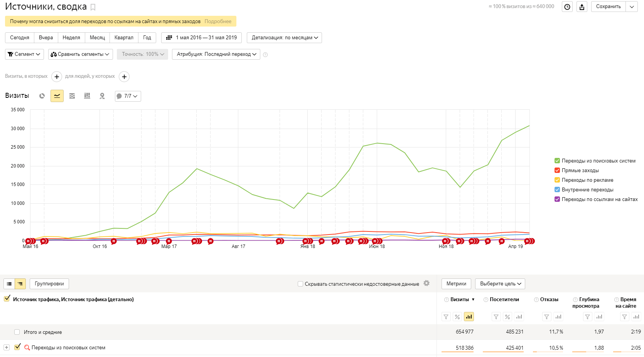Expand the Переходы из поисковых систем row
The width and height of the screenshot is (644, 357).
7,347
